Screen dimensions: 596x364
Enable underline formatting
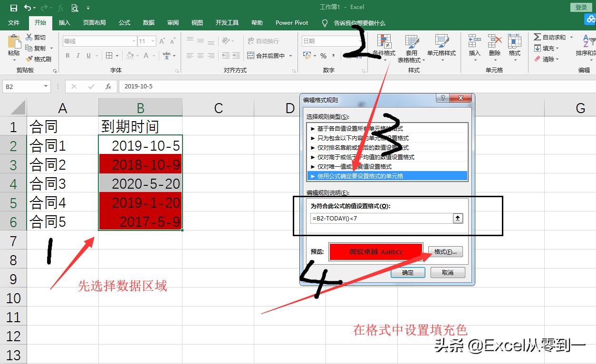click(88, 56)
